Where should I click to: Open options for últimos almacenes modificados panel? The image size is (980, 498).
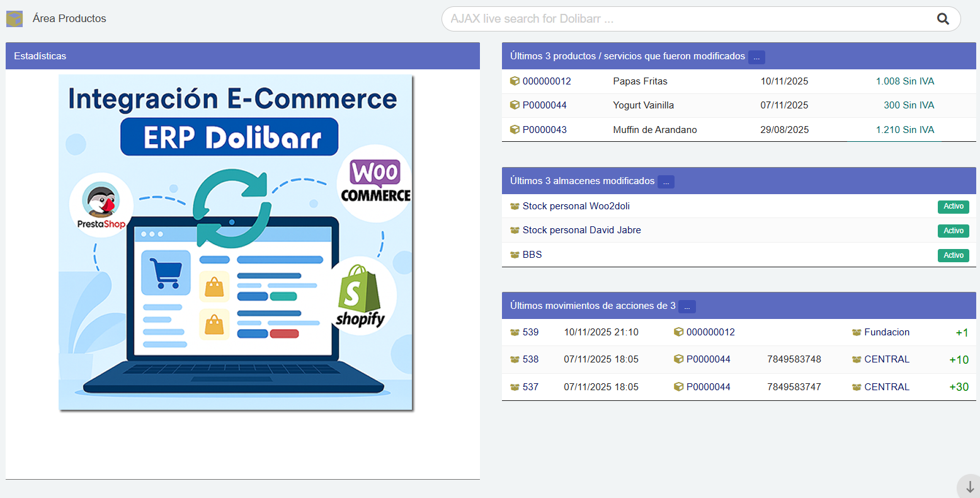point(666,182)
